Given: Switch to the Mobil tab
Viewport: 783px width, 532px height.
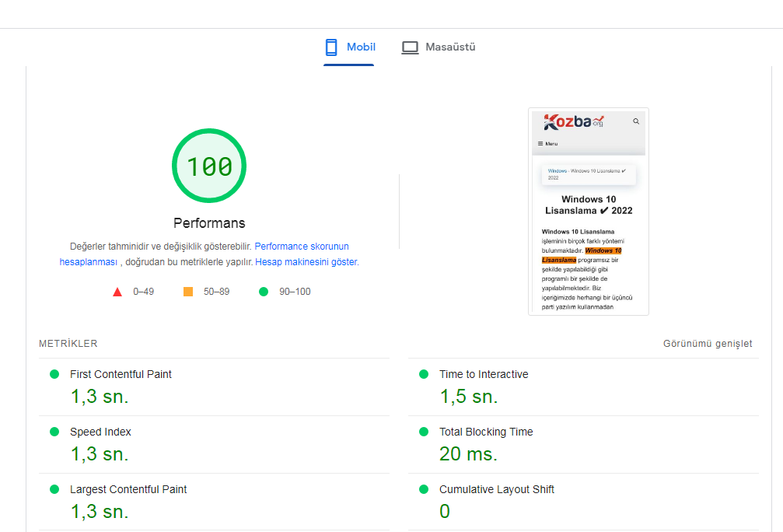Looking at the screenshot, I should 349,47.
